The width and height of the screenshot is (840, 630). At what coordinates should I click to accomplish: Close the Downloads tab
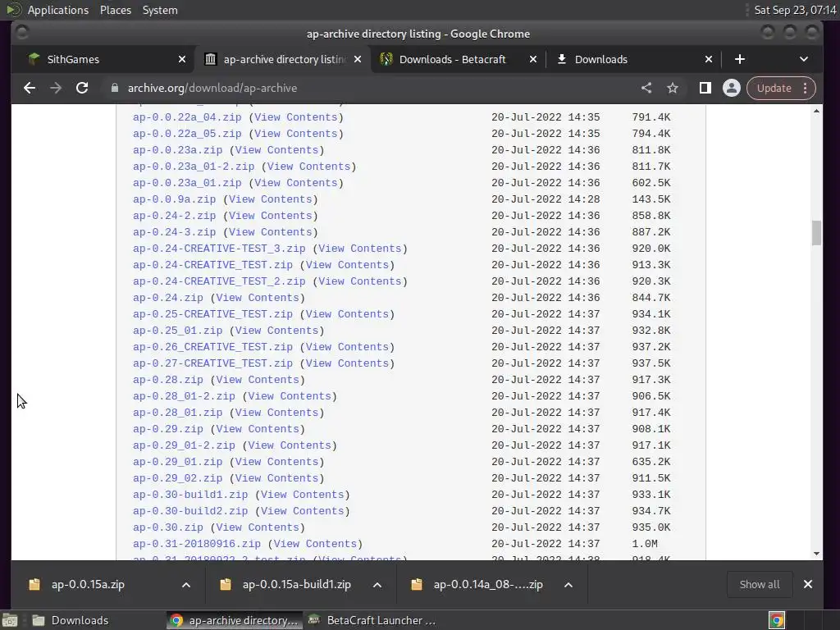coord(709,59)
